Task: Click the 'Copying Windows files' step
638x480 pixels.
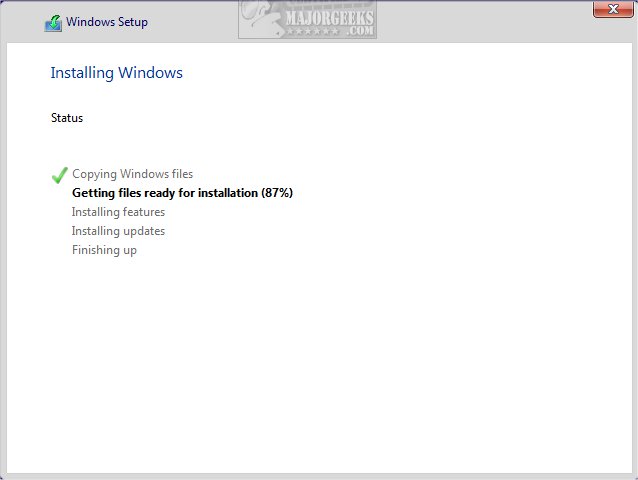Action: [133, 174]
